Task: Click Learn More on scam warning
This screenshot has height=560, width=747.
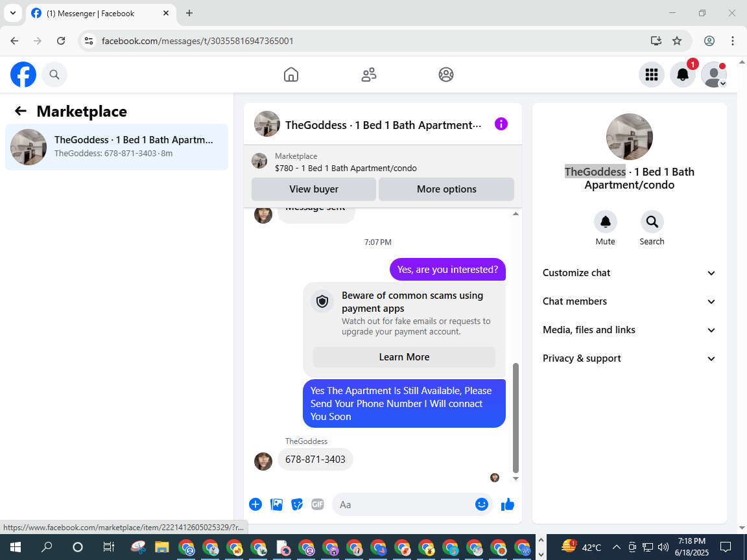Action: [404, 357]
